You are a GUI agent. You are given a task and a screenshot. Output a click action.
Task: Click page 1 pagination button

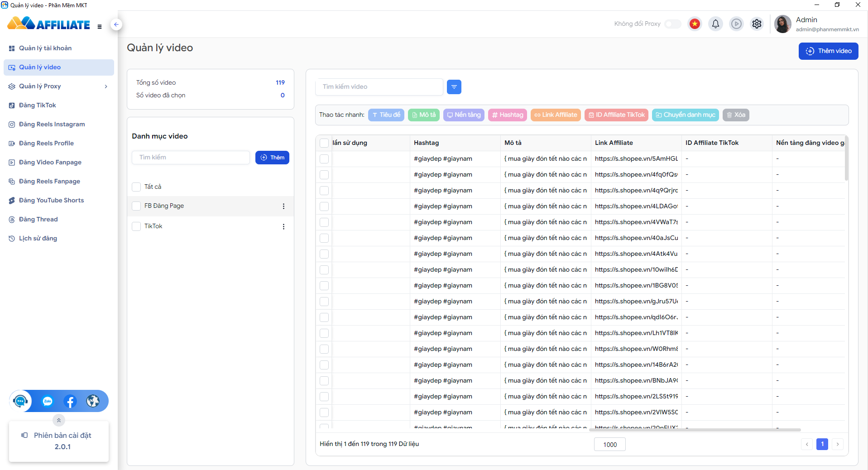[822, 444]
